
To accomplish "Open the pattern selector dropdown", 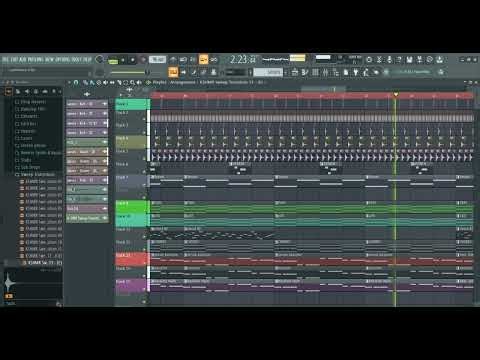I will (x=268, y=72).
